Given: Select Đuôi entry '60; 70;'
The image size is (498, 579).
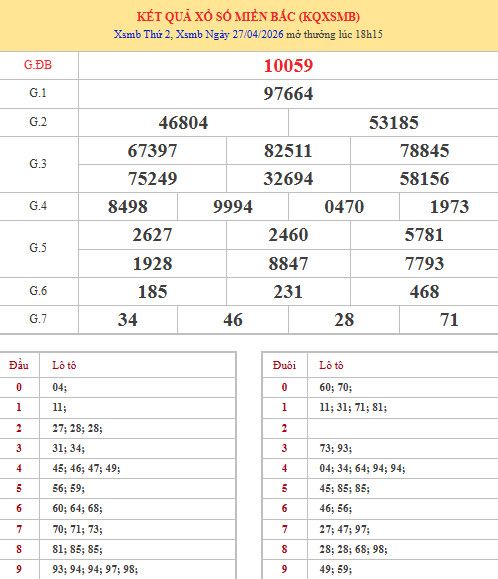Looking at the screenshot, I should point(336,387).
